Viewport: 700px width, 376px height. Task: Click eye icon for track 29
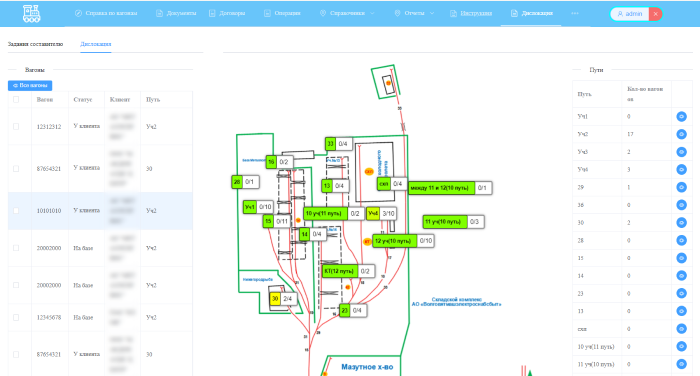681,187
